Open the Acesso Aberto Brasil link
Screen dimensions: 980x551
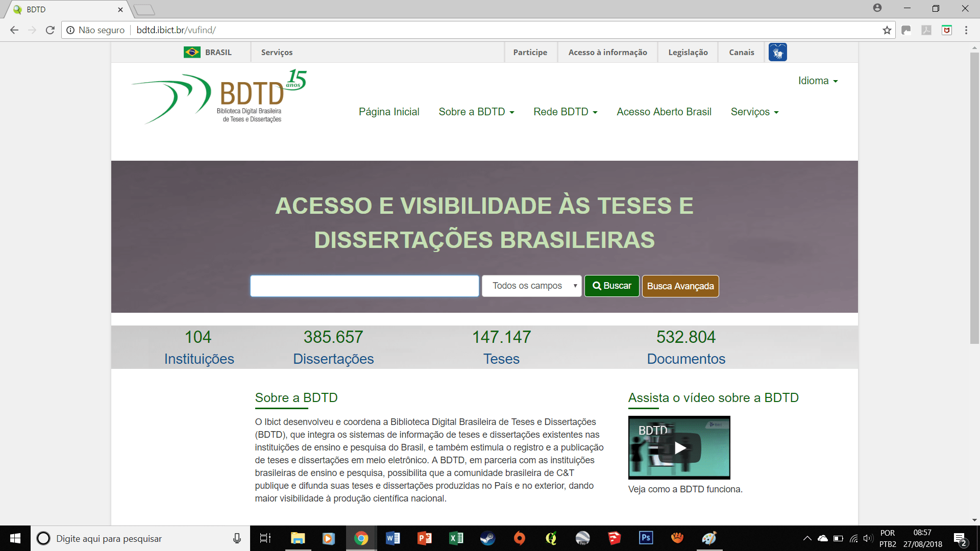(x=664, y=112)
